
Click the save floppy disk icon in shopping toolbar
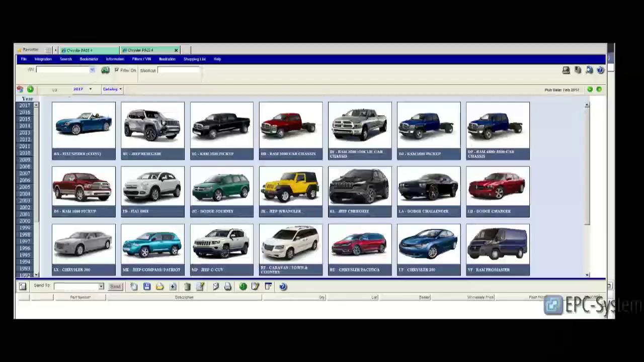pyautogui.click(x=147, y=286)
